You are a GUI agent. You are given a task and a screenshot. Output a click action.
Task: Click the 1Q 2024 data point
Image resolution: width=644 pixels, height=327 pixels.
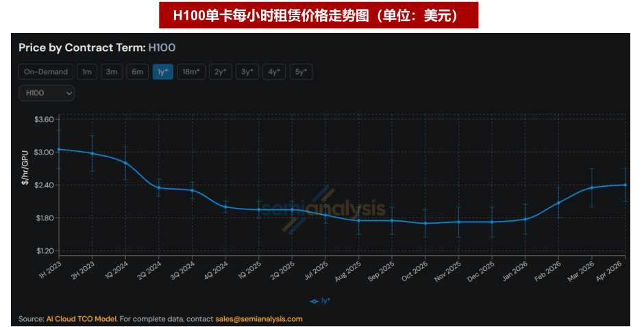125,163
